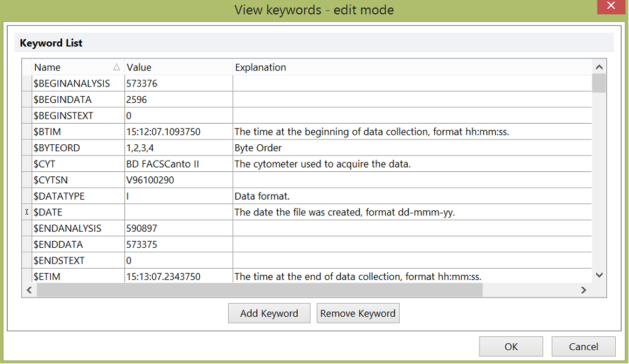The width and height of the screenshot is (629, 364).
Task: Cancel the keyword editing dialog
Action: coord(584,346)
